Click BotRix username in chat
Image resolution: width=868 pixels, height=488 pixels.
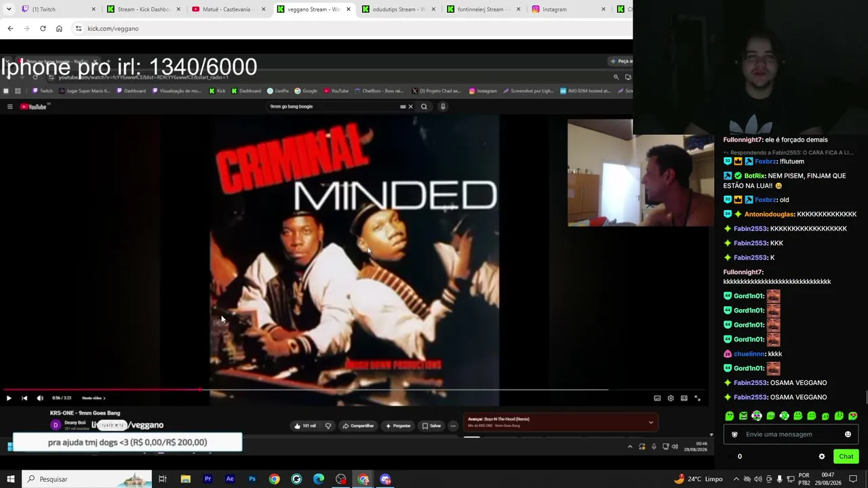[754, 176]
